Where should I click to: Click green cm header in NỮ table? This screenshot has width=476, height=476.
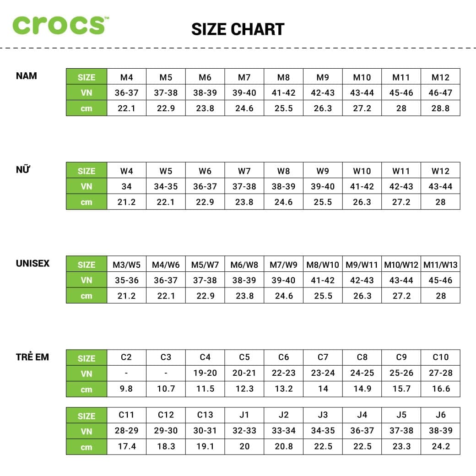click(x=87, y=202)
